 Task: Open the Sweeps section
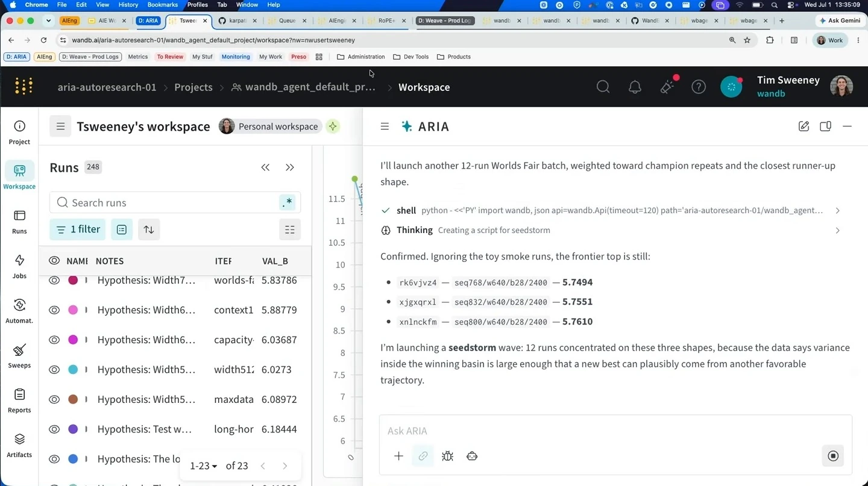(x=19, y=356)
